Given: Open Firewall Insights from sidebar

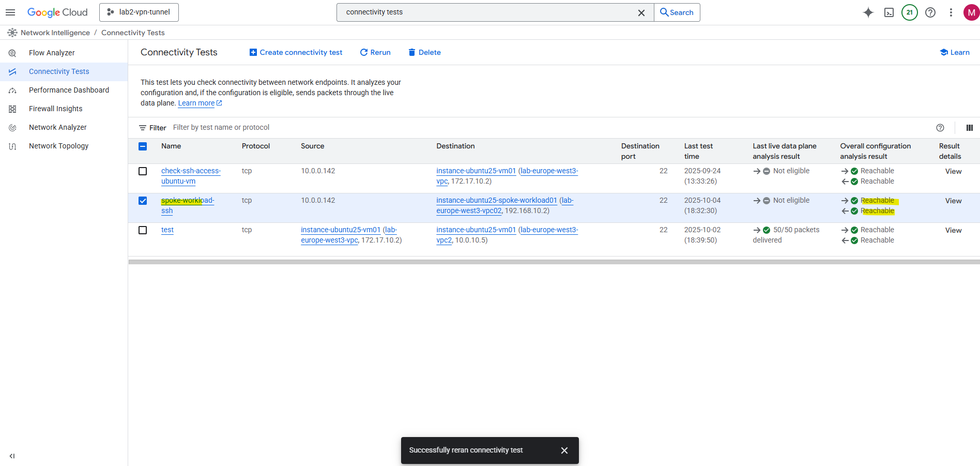Looking at the screenshot, I should [x=55, y=109].
